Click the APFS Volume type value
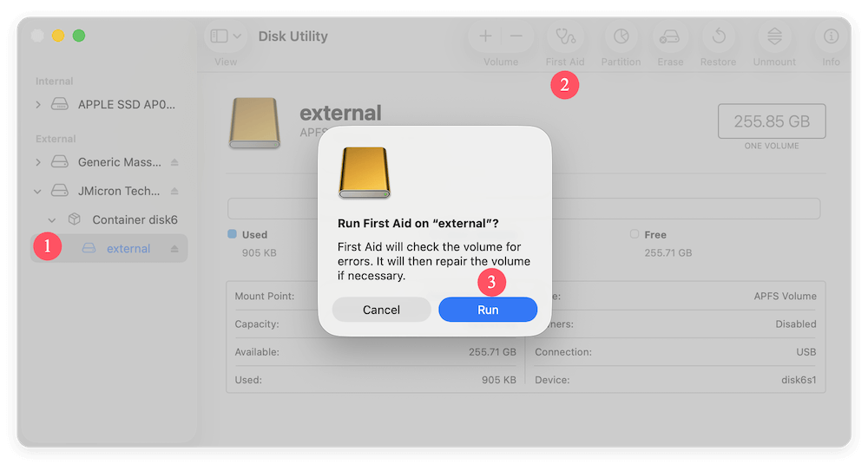 point(785,297)
